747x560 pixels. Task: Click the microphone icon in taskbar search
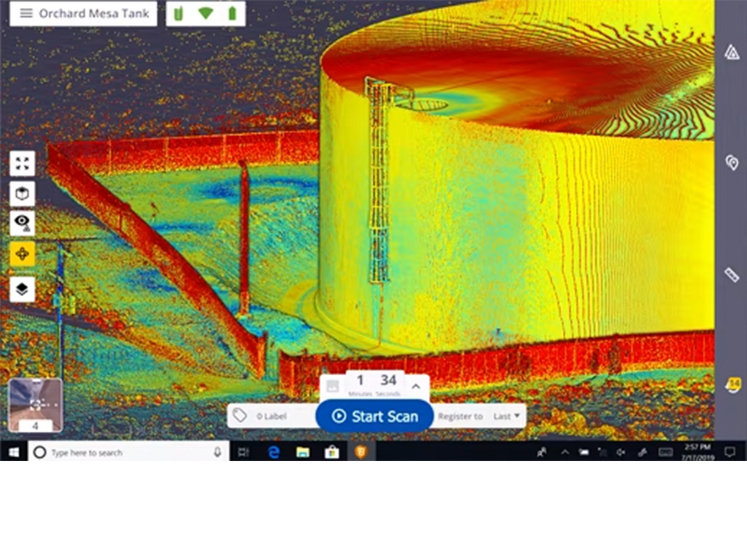pyautogui.click(x=217, y=452)
